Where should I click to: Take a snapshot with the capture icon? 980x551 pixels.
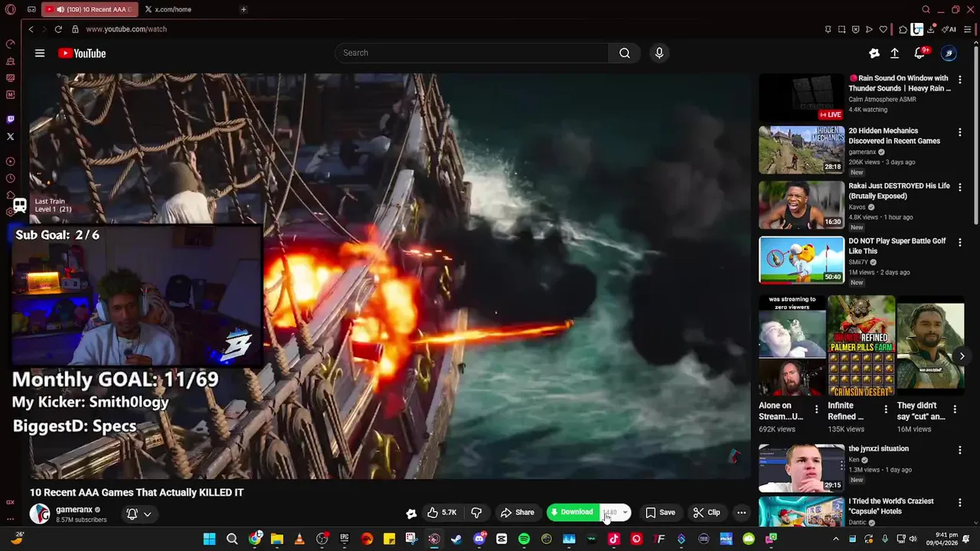(x=841, y=29)
